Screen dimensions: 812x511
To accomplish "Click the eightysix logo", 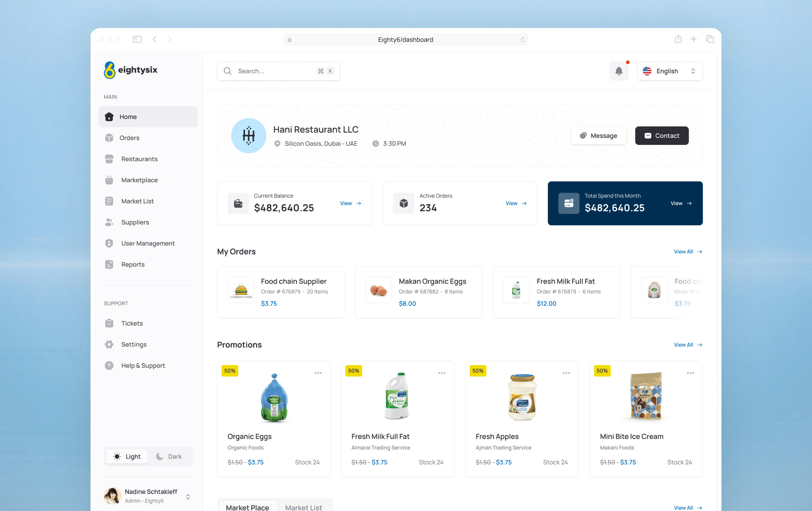I will click(130, 70).
